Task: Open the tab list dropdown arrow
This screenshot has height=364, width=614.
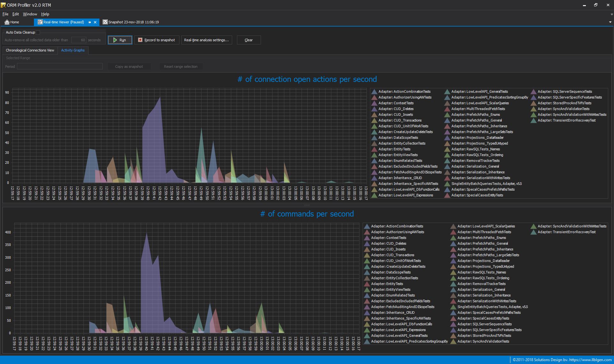Action: click(x=610, y=22)
